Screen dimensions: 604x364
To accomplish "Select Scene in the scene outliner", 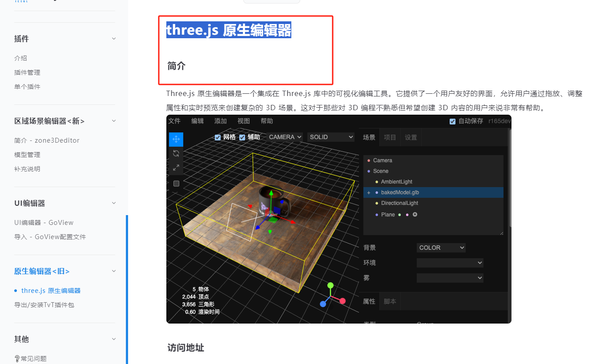I will point(433,171).
